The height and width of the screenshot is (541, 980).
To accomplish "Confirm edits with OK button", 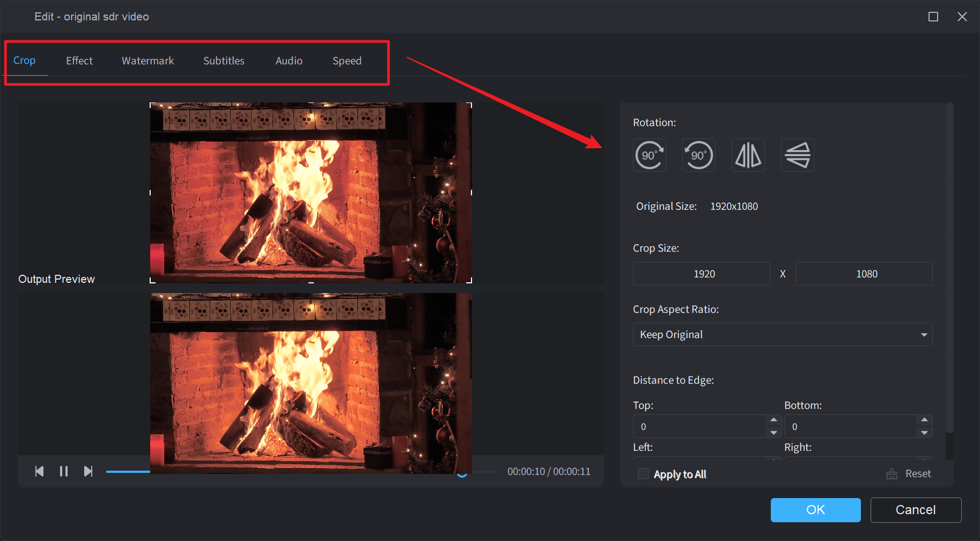I will pyautogui.click(x=816, y=510).
